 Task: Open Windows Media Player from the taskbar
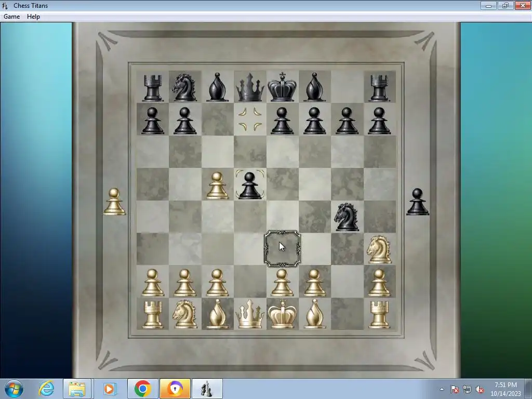pos(109,389)
